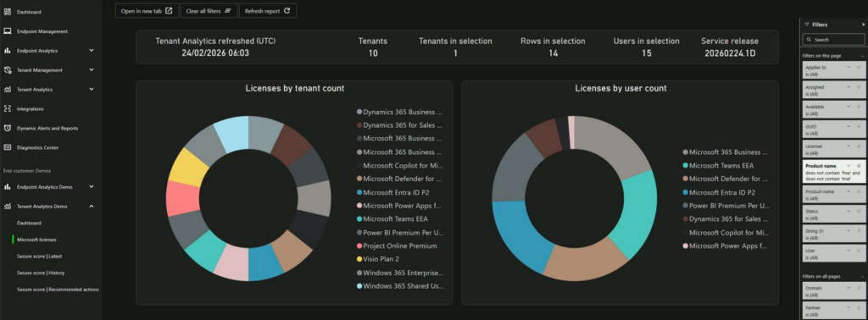Click the Endpoint Management laptop icon
The height and width of the screenshot is (320, 868).
tap(8, 31)
